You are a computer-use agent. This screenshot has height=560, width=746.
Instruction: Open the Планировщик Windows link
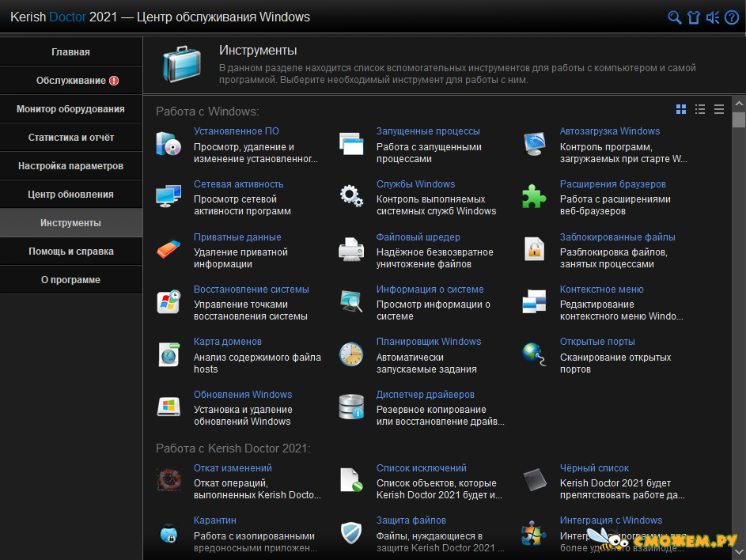(x=428, y=342)
